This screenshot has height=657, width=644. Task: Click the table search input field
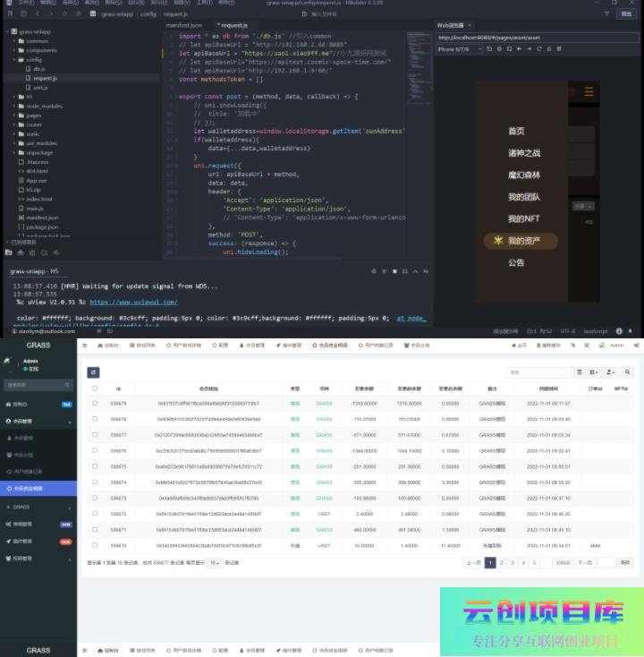click(x=537, y=371)
